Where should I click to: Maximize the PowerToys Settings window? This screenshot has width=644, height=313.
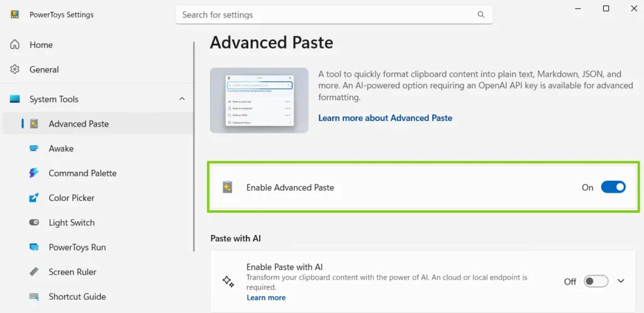[x=606, y=9]
